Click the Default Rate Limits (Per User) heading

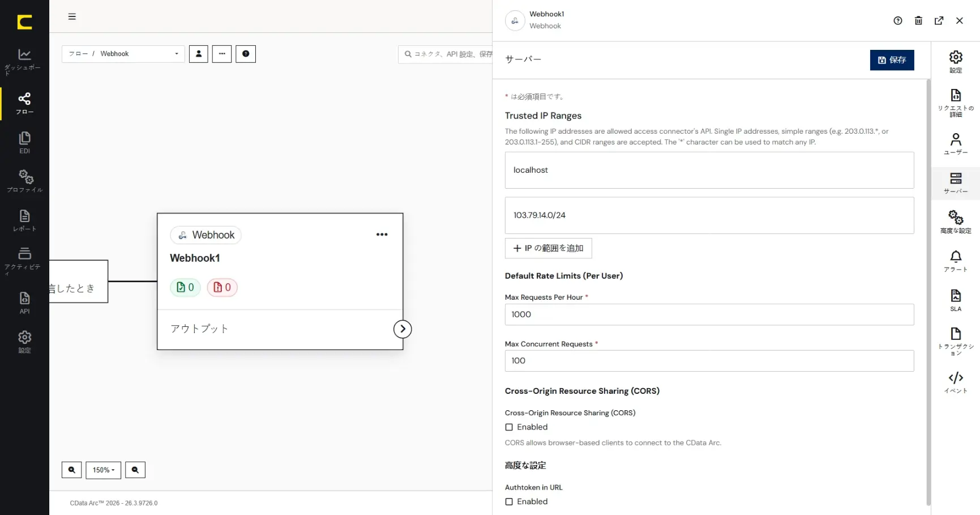pyautogui.click(x=564, y=276)
